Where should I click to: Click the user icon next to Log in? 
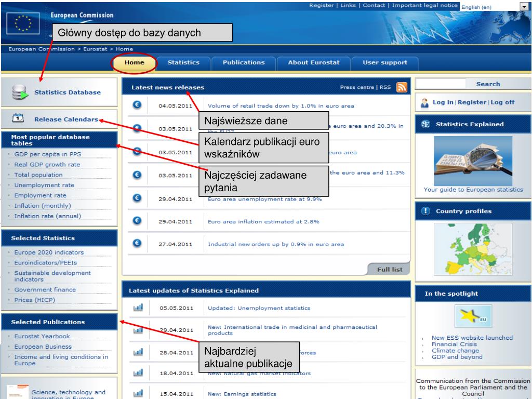[x=424, y=103]
